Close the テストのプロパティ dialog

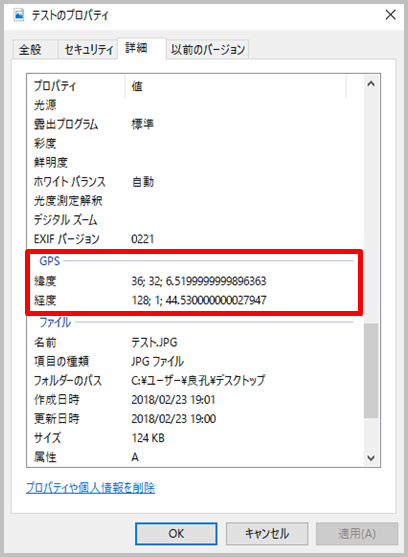[391, 15]
